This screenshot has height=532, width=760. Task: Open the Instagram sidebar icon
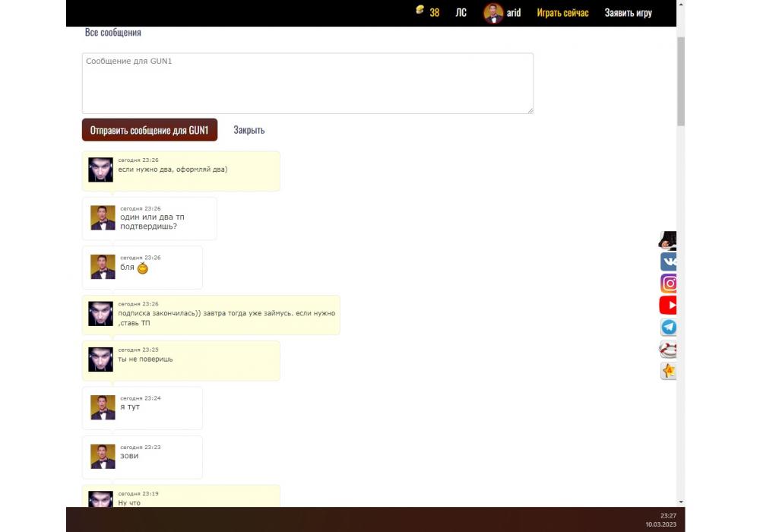tap(668, 283)
